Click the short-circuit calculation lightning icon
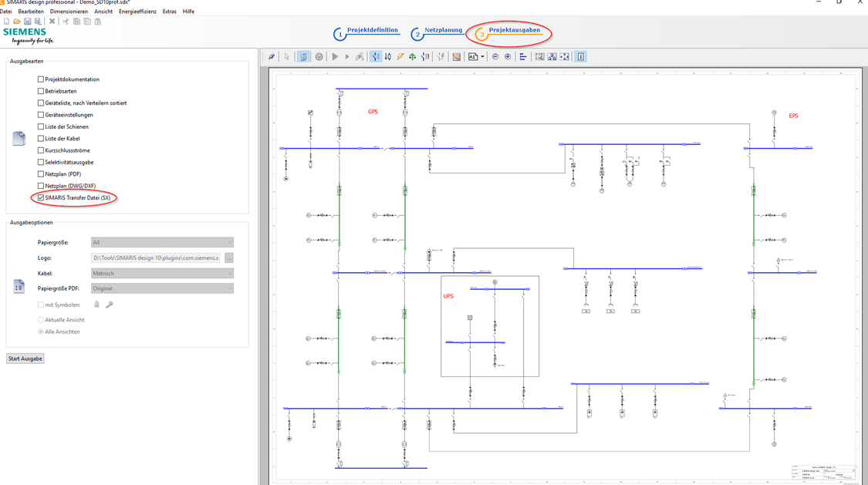 click(400, 56)
